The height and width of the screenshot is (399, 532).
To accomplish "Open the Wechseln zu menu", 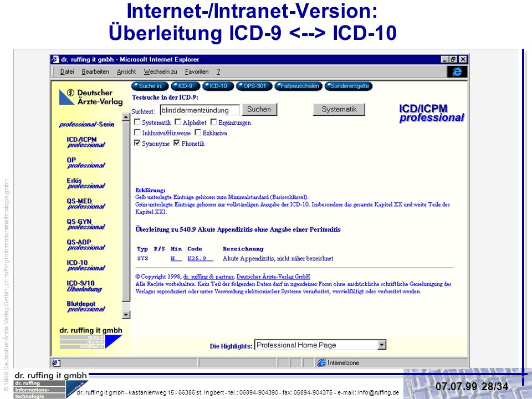I will click(160, 71).
